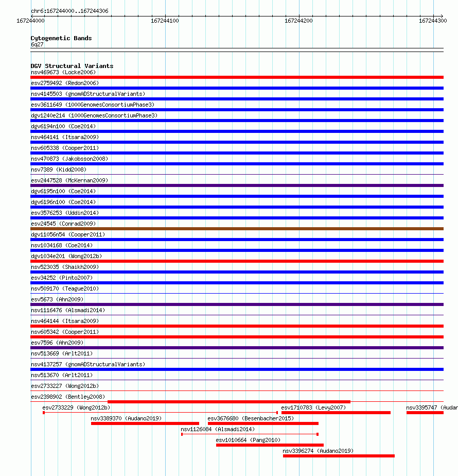Open esv1010664 (Pang2010) variant

tap(248, 440)
